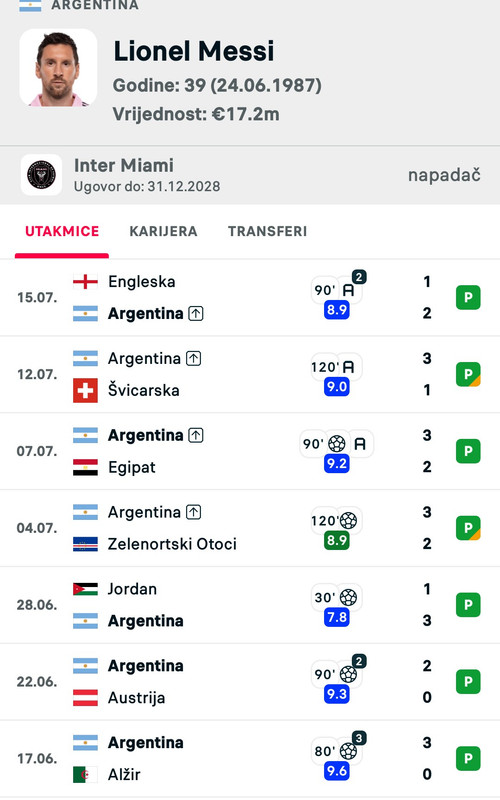The width and height of the screenshot is (500, 800).
Task: Open the Inter Miami club crest
Action: point(41,175)
